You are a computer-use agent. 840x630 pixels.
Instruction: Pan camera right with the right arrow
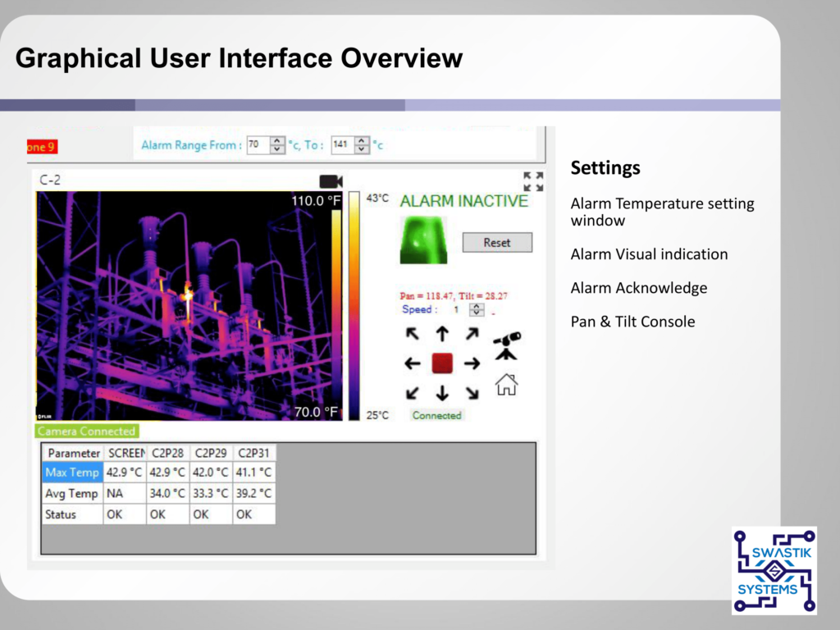(x=472, y=363)
